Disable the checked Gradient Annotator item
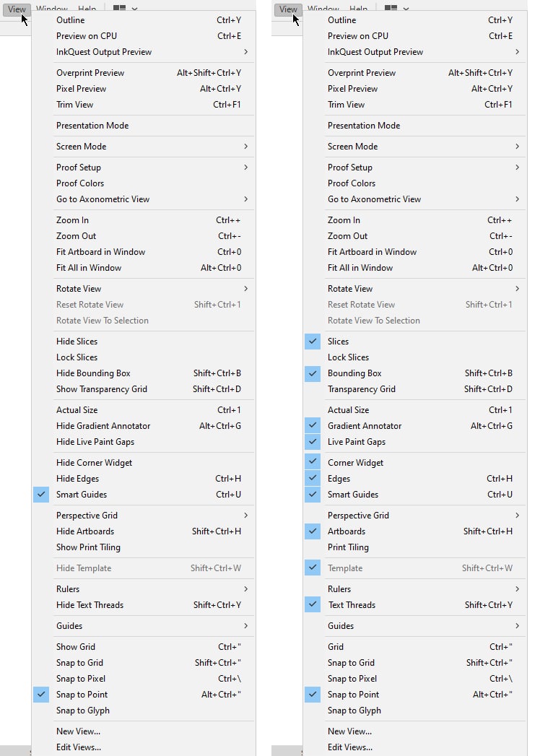553x756 pixels. [313, 426]
